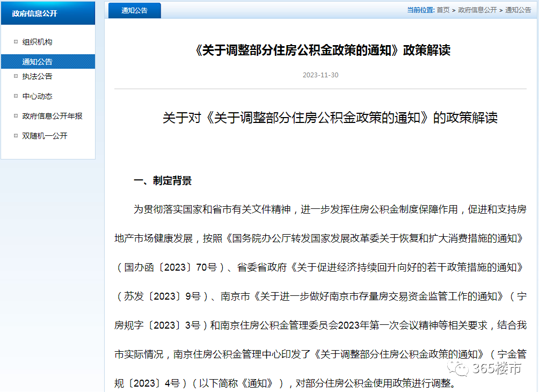The width and height of the screenshot is (539, 392).
Task: Click the heading 一、制定背景
Action: tap(162, 180)
